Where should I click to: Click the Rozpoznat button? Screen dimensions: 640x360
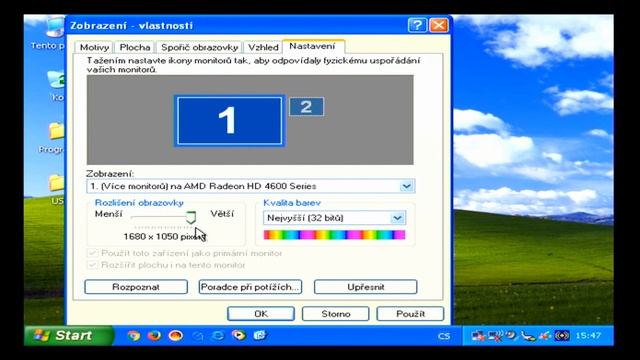tap(136, 287)
